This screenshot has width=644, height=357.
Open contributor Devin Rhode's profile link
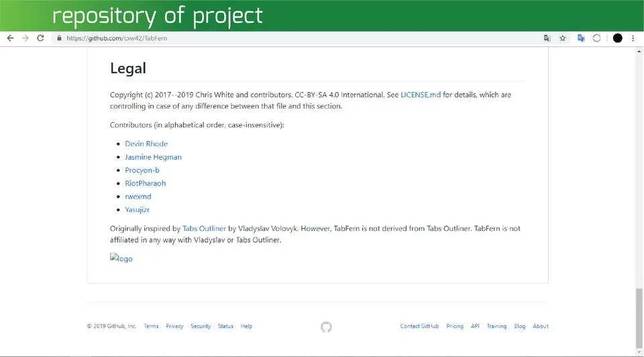point(146,144)
